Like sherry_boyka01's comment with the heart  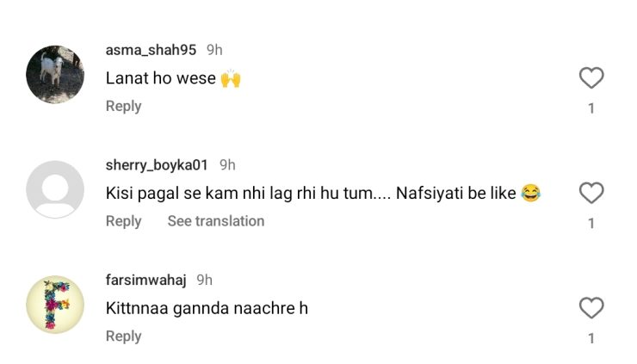pyautogui.click(x=591, y=193)
